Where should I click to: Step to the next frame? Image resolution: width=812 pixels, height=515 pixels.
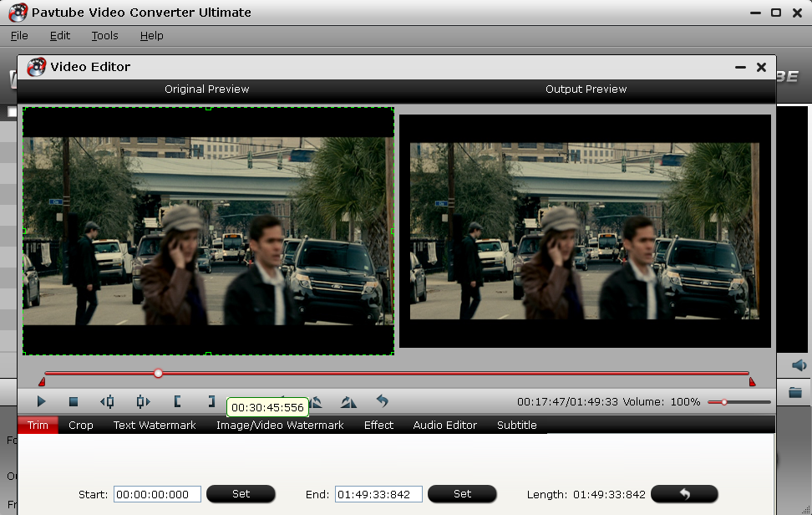[143, 401]
